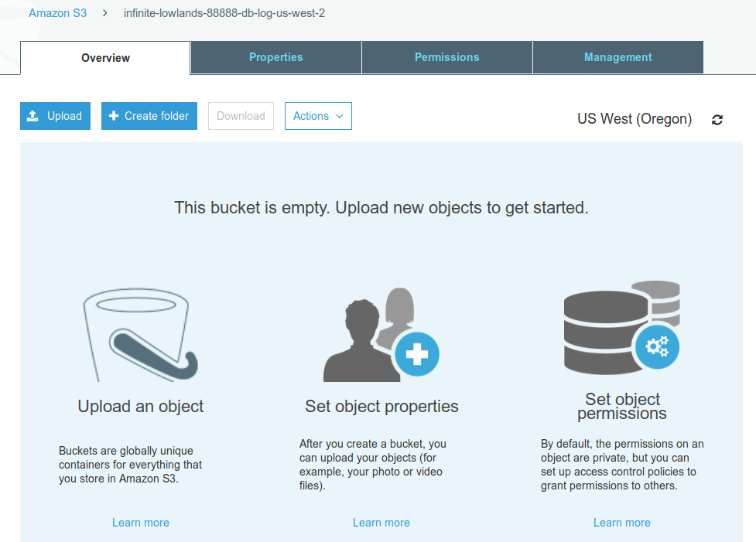Click the bucket illustration above Upload an object
This screenshot has height=542, width=756.
click(140, 335)
